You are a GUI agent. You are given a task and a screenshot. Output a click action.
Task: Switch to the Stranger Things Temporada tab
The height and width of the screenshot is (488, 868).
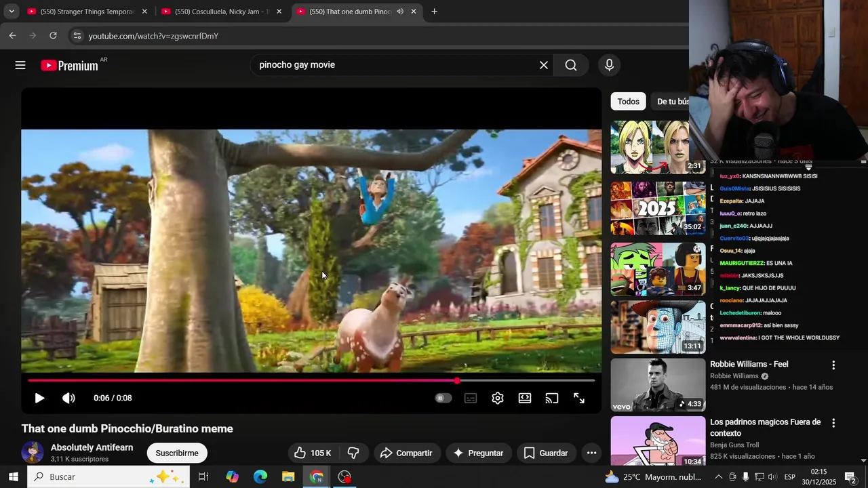pos(87,12)
